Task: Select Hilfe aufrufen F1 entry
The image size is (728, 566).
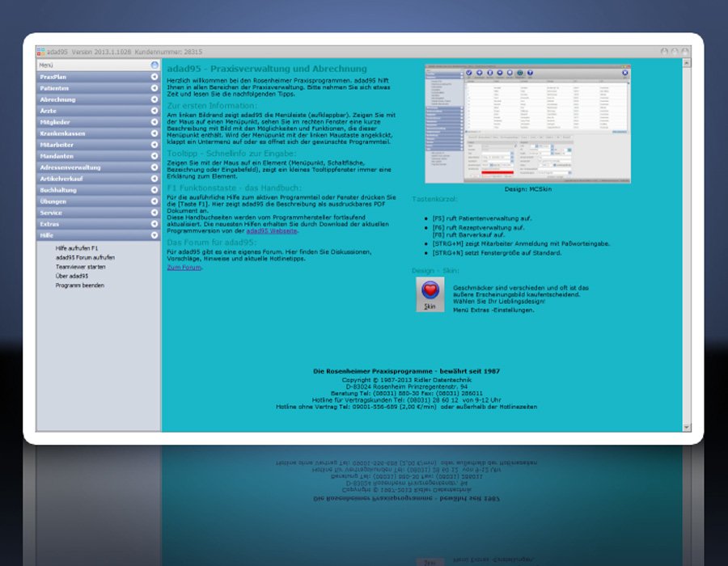Action: pos(77,248)
